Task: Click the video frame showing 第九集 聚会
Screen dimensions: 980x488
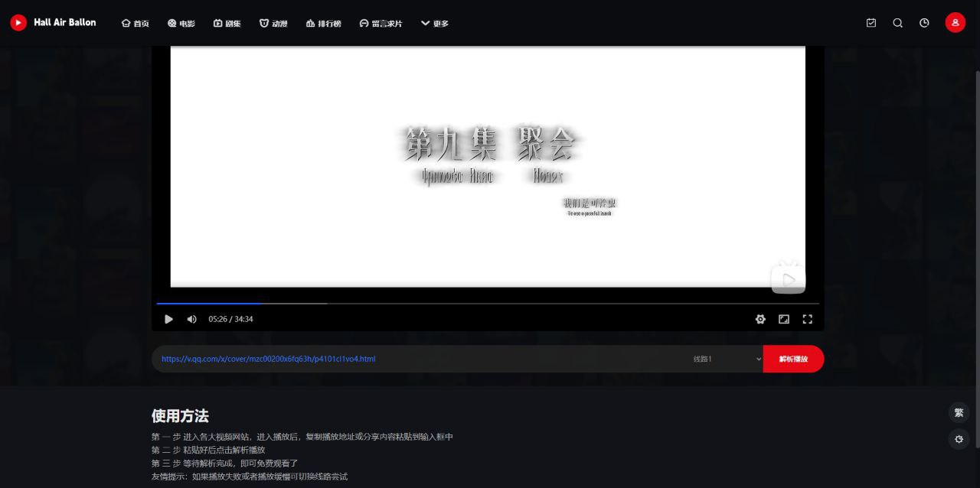Action: pyautogui.click(x=488, y=167)
